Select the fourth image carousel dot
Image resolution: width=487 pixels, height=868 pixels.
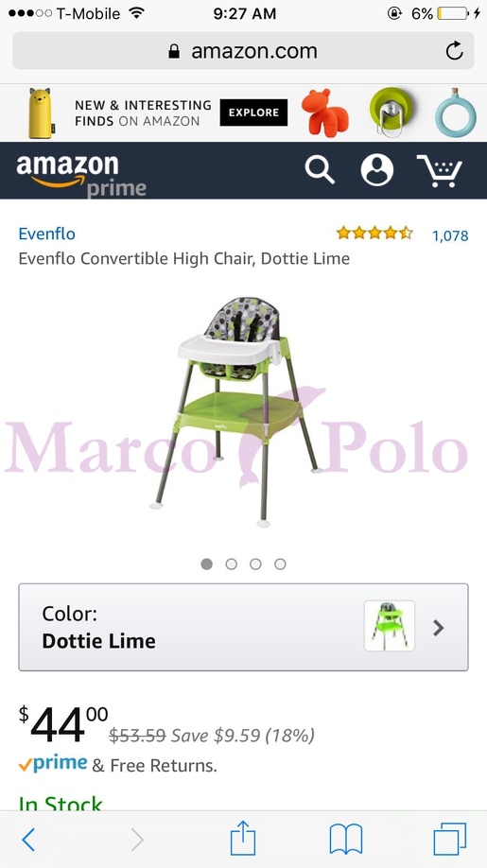pyautogui.click(x=281, y=564)
